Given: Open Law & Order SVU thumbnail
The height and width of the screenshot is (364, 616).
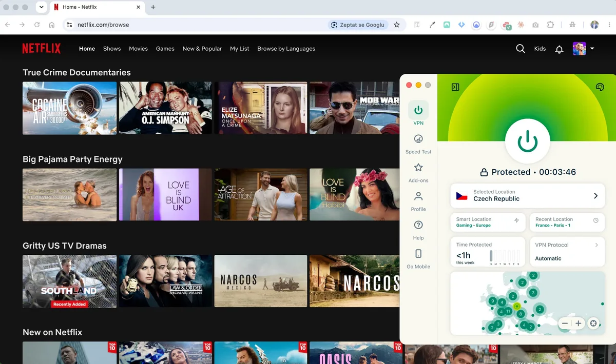Looking at the screenshot, I should pos(165,281).
